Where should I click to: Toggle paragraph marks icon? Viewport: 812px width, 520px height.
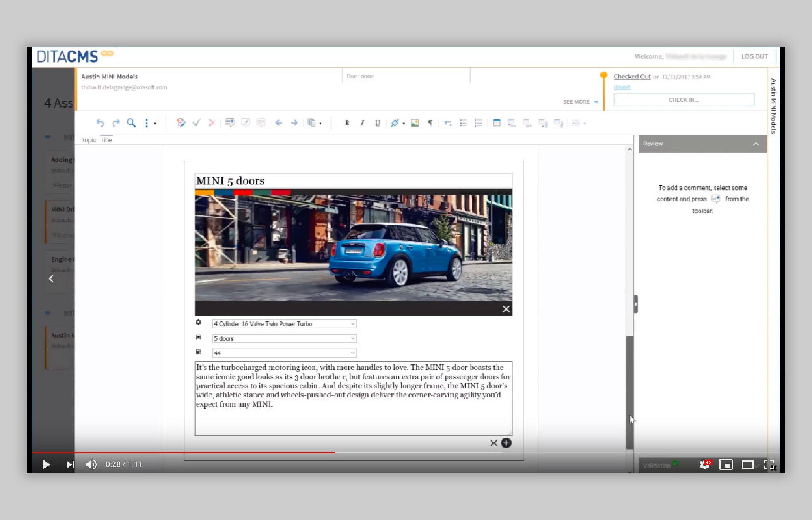point(430,123)
